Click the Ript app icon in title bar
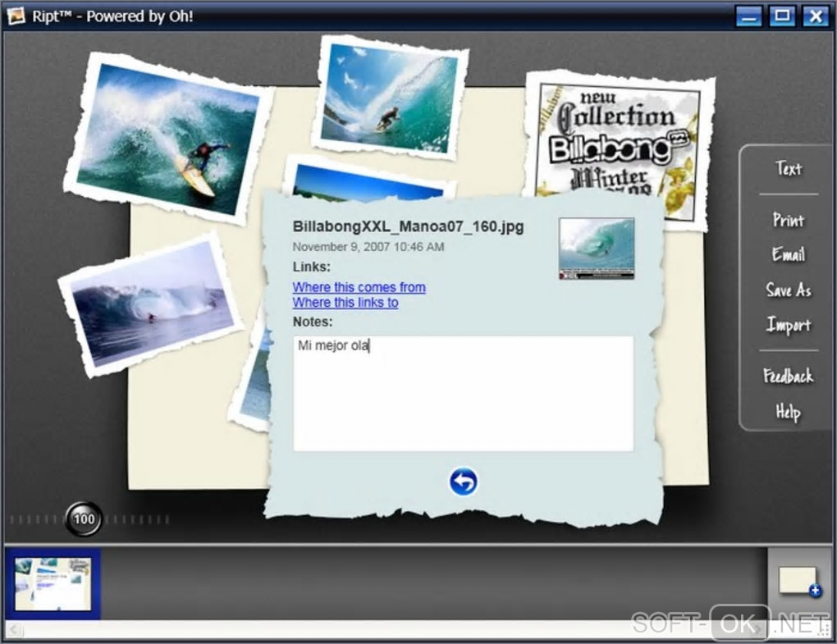Image resolution: width=837 pixels, height=644 pixels. [x=16, y=16]
